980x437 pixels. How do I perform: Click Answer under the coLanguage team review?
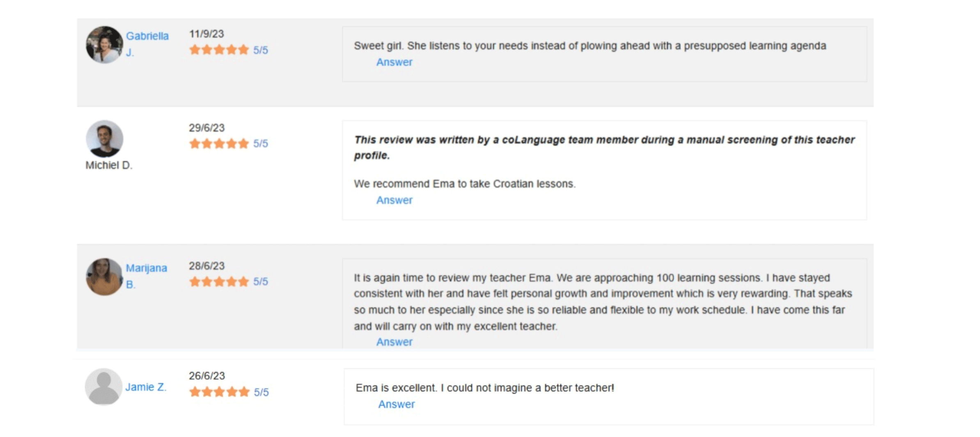(x=394, y=200)
